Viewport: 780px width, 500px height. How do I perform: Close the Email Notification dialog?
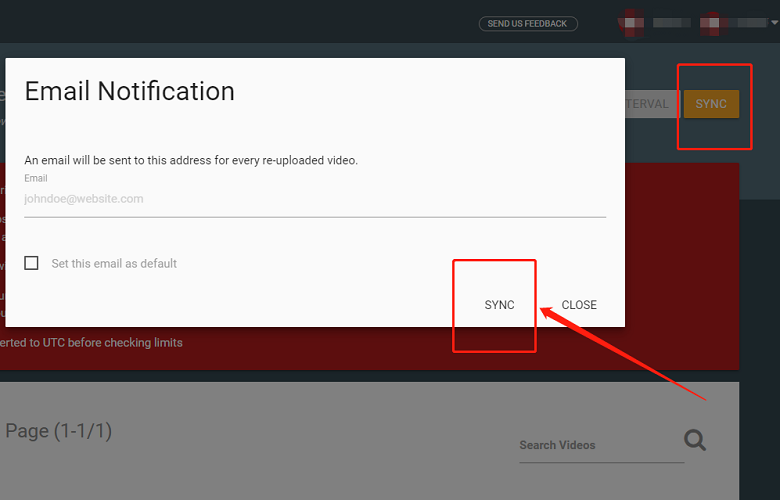click(579, 305)
